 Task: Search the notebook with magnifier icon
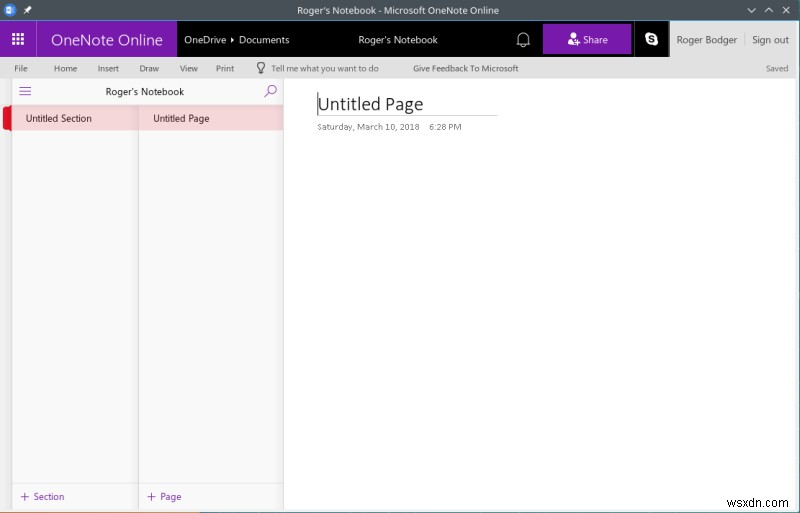point(270,91)
